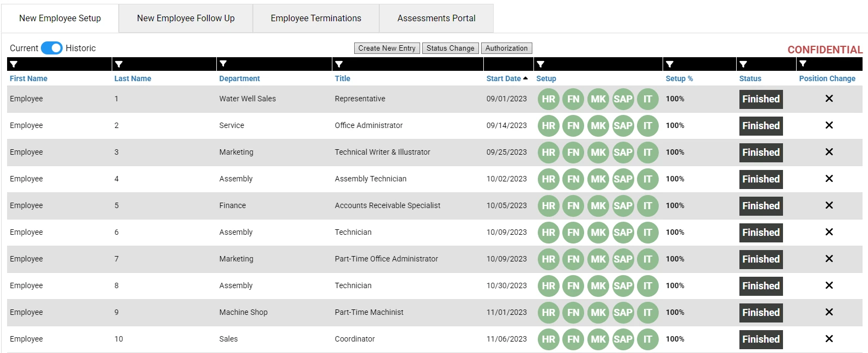The height and width of the screenshot is (353, 868).
Task: Open the Department column filter
Action: (223, 64)
